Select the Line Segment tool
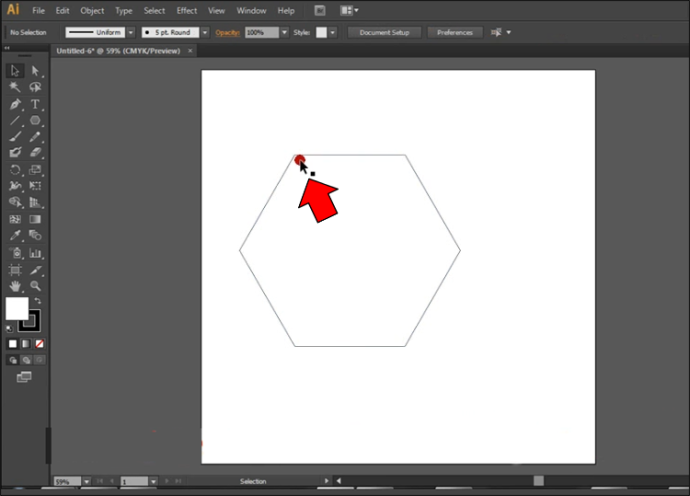 (15, 120)
